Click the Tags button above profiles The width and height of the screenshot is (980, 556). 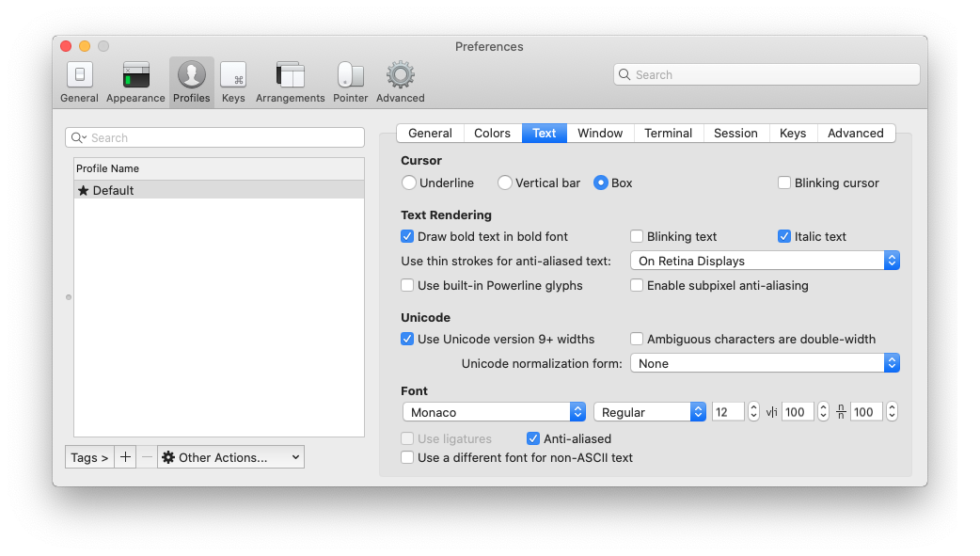(88, 456)
